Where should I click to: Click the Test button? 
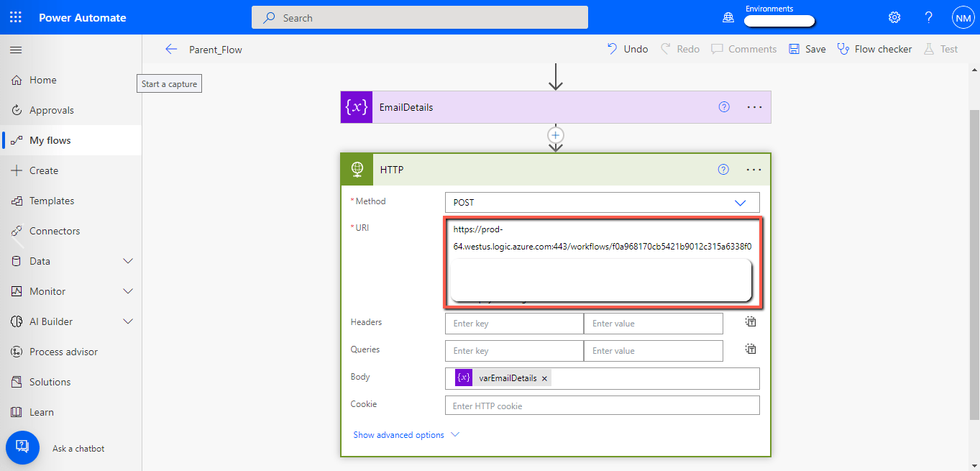(940, 49)
